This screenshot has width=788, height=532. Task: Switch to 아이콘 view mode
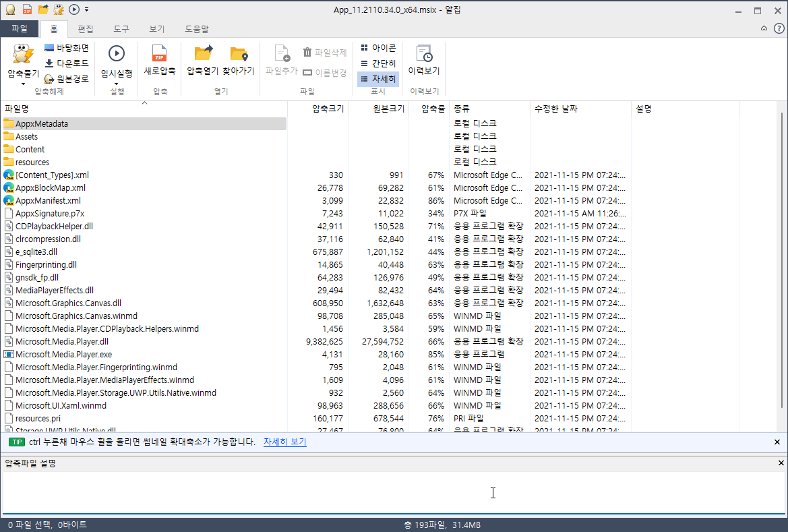click(x=378, y=48)
